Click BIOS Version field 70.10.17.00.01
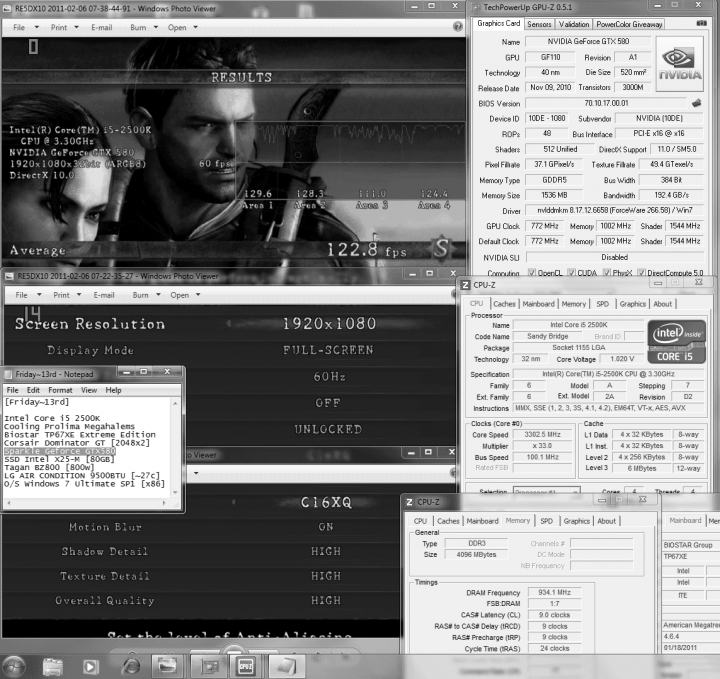 [606, 103]
